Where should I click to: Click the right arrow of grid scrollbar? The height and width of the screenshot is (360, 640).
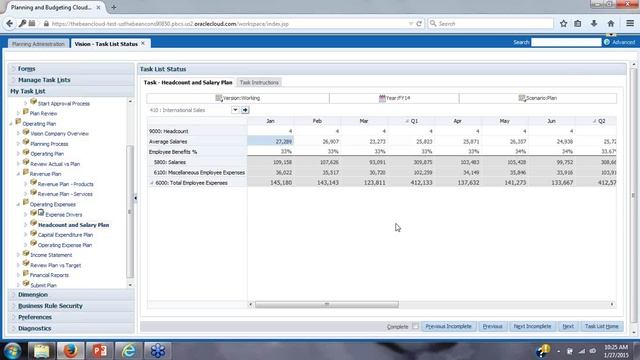(612, 304)
